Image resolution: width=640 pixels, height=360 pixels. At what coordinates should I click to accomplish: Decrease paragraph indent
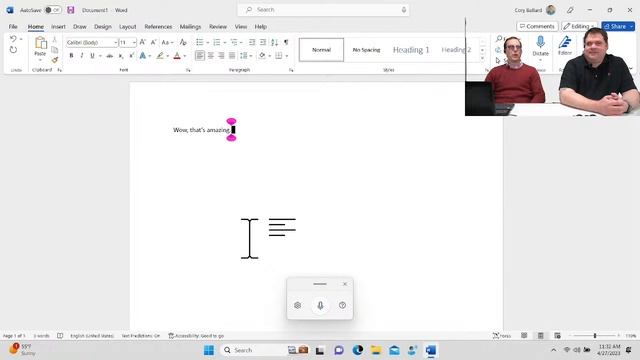point(252,42)
